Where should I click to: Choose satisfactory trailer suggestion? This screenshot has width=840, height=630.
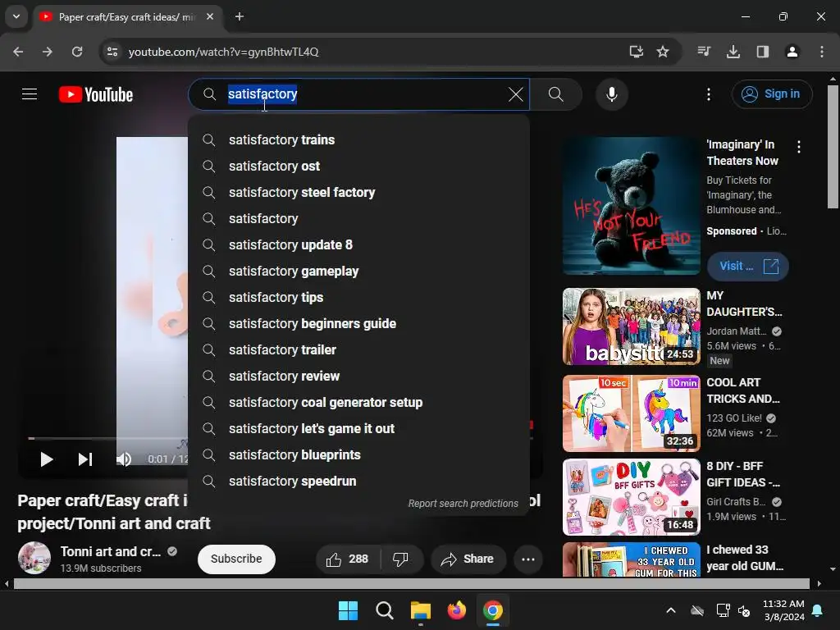[358, 349]
